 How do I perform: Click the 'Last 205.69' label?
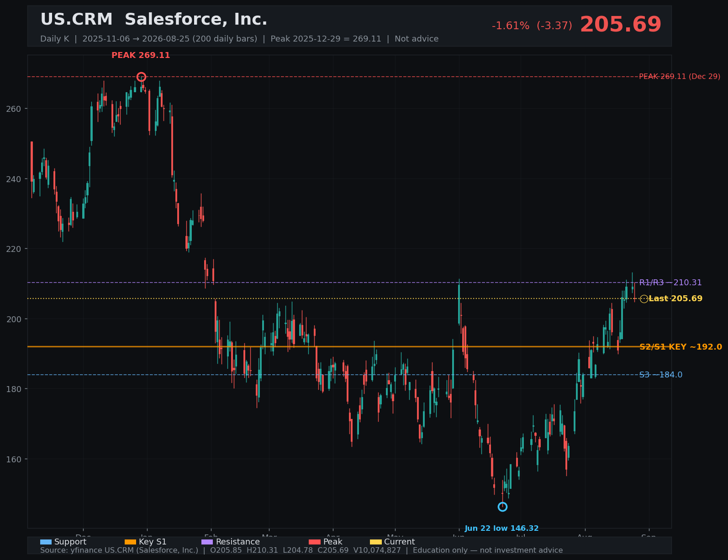pos(675,299)
